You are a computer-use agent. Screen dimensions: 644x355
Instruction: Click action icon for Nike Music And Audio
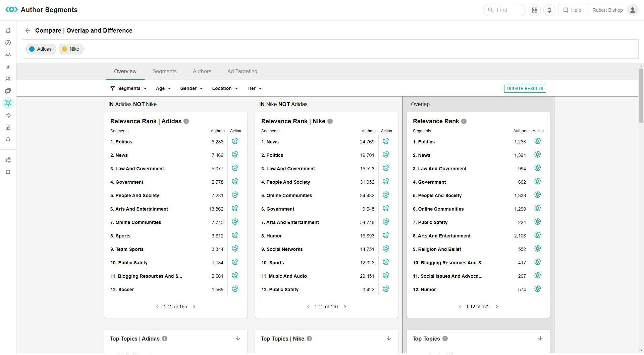point(386,276)
